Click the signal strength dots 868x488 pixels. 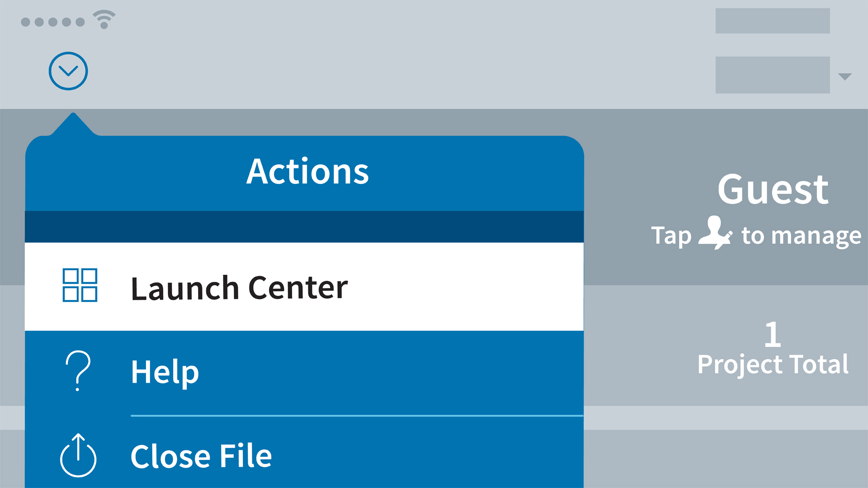[x=53, y=22]
